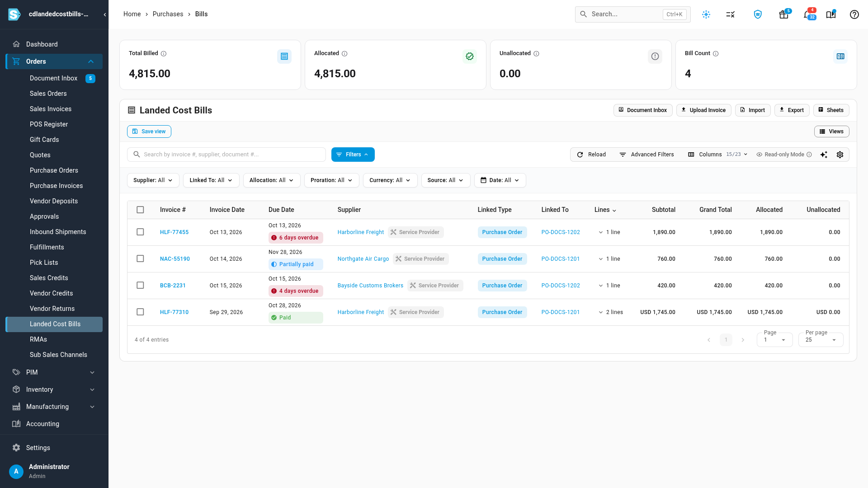The width and height of the screenshot is (868, 488).
Task: Check the NAC-55190 row checkbox
Action: [x=140, y=258]
